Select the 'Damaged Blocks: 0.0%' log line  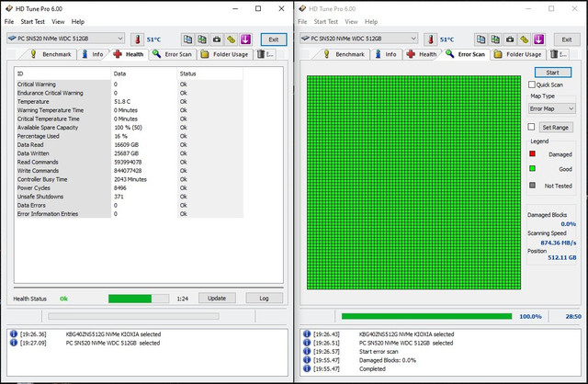click(388, 360)
